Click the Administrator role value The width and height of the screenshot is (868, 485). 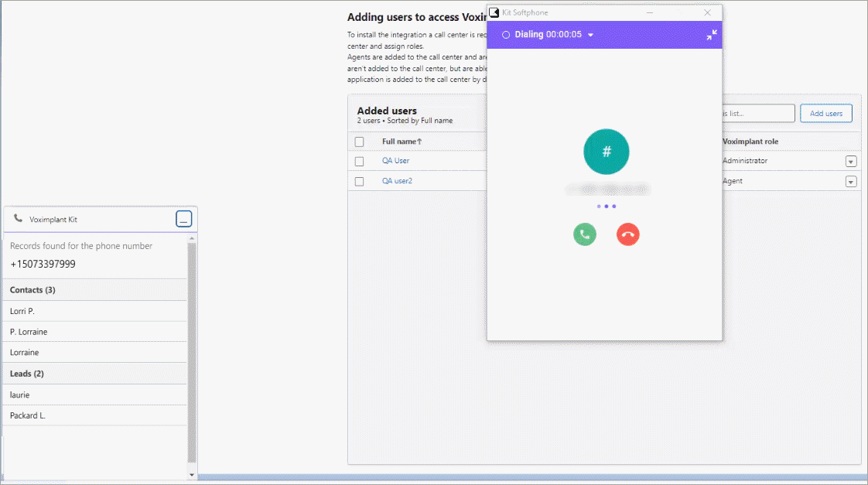[x=745, y=161]
